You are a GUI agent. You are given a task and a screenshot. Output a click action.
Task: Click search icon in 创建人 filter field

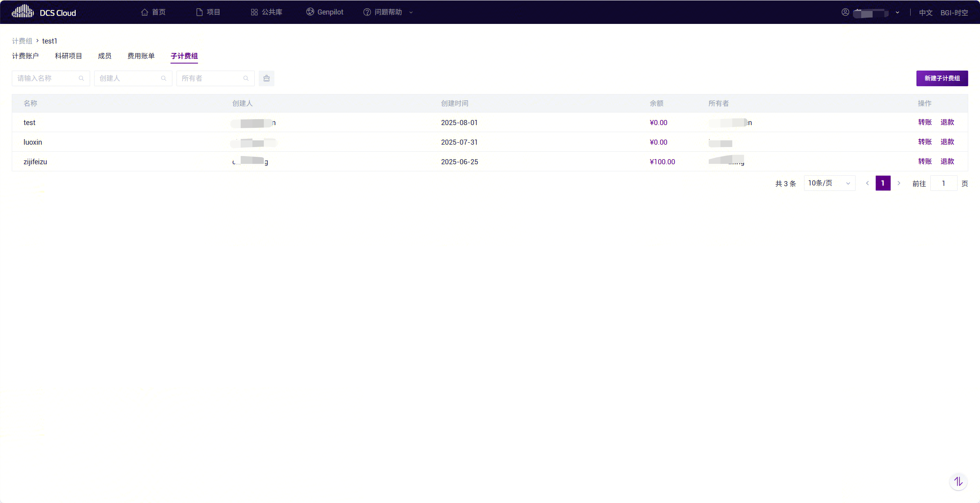[x=164, y=78]
